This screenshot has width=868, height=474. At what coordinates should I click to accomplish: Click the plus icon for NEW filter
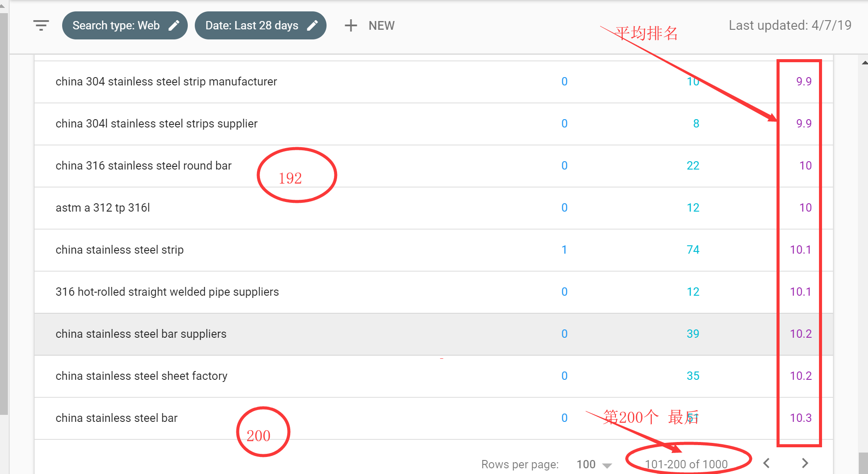click(x=351, y=25)
